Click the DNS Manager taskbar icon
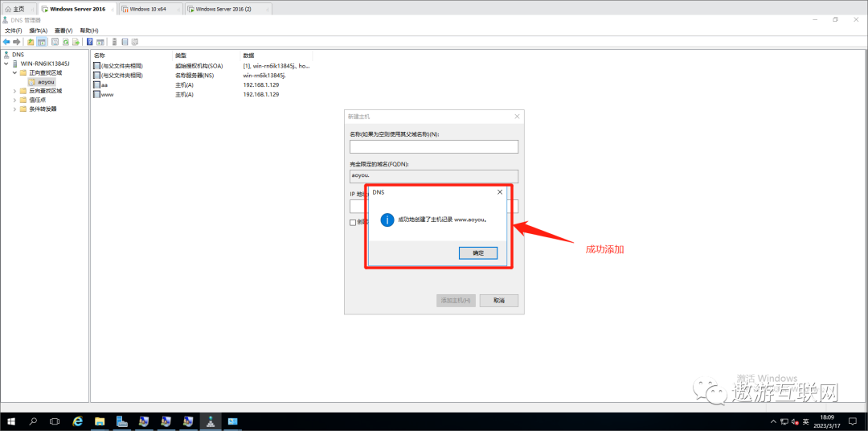 click(210, 421)
